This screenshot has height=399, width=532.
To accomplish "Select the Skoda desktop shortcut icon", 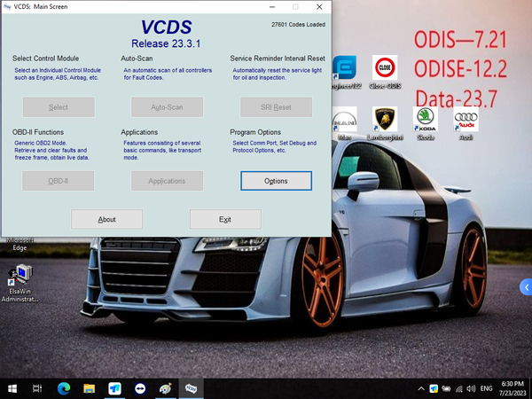I will [x=425, y=122].
